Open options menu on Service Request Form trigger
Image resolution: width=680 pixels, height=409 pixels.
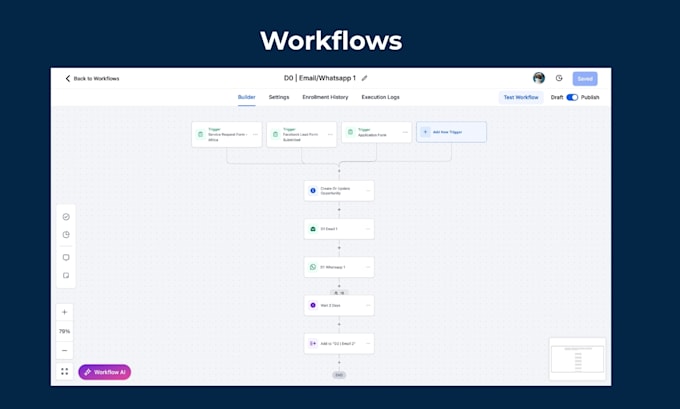255,134
